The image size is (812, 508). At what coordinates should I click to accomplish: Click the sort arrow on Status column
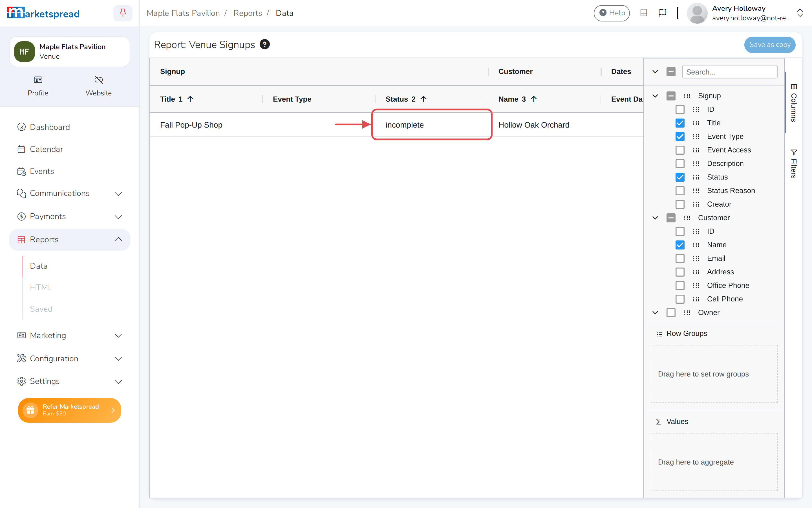click(423, 99)
